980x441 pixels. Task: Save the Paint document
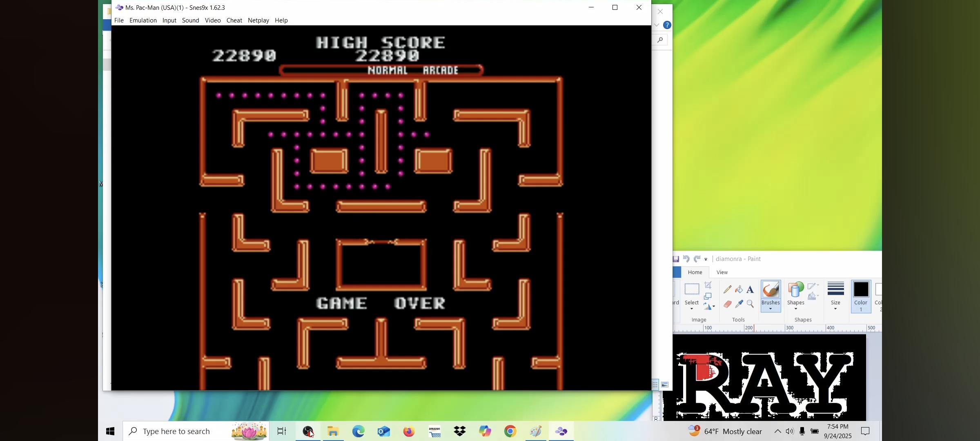point(676,259)
